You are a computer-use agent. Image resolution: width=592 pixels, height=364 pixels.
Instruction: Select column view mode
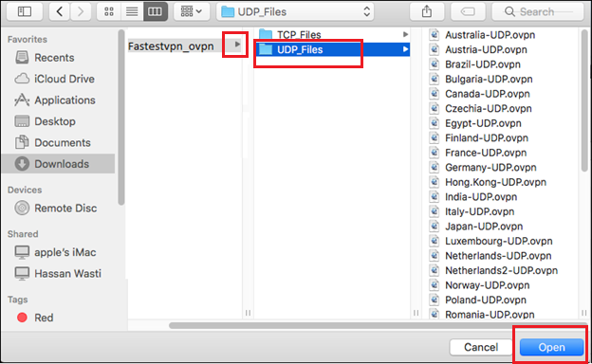(156, 11)
